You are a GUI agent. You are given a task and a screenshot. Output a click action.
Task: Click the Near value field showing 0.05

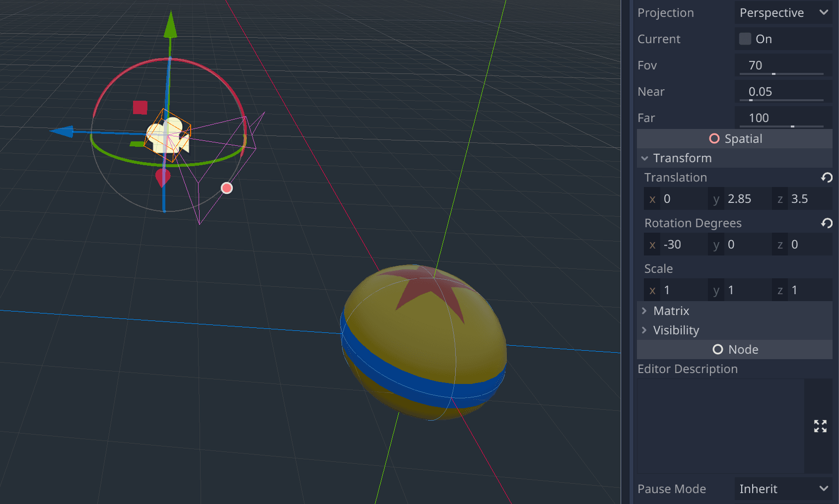coord(783,91)
